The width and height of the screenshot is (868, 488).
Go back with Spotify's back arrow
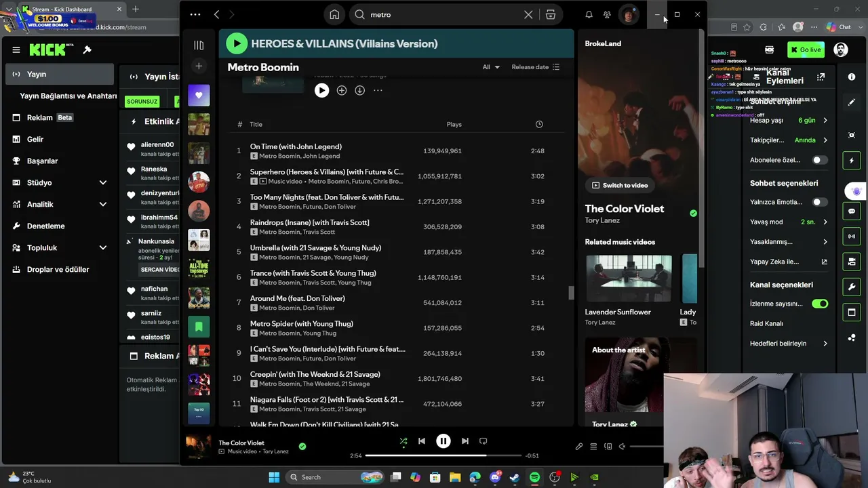[x=216, y=14]
